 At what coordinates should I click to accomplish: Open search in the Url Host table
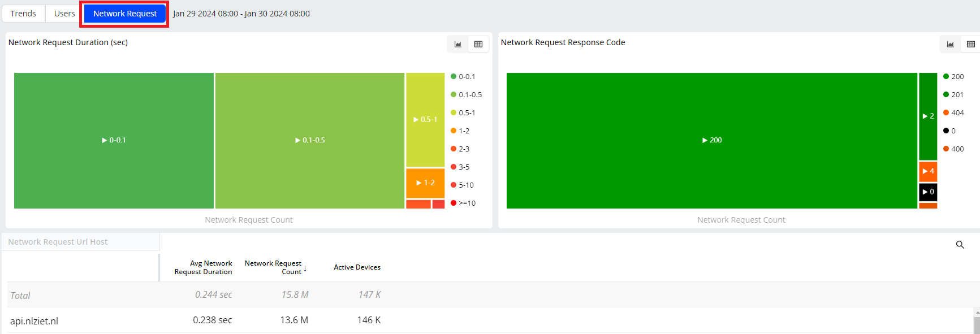coord(960,245)
